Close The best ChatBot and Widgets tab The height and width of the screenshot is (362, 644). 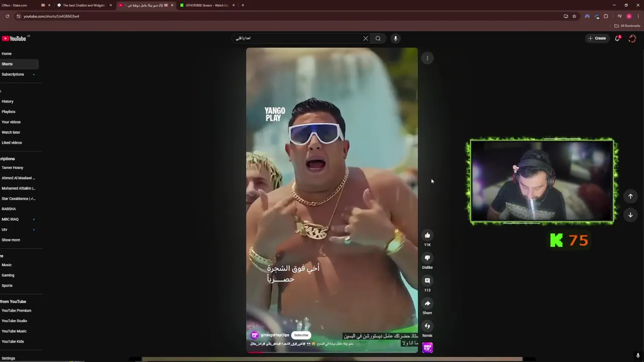pos(111,5)
